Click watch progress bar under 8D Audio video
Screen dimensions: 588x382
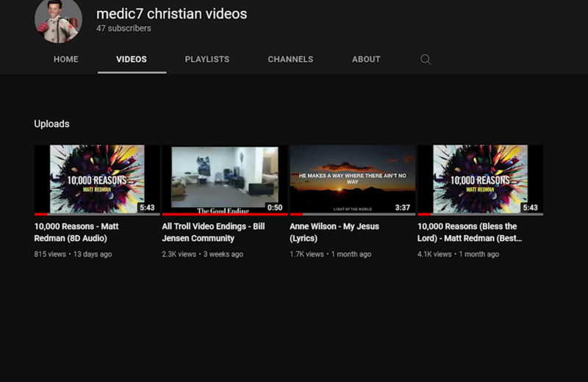(97, 215)
